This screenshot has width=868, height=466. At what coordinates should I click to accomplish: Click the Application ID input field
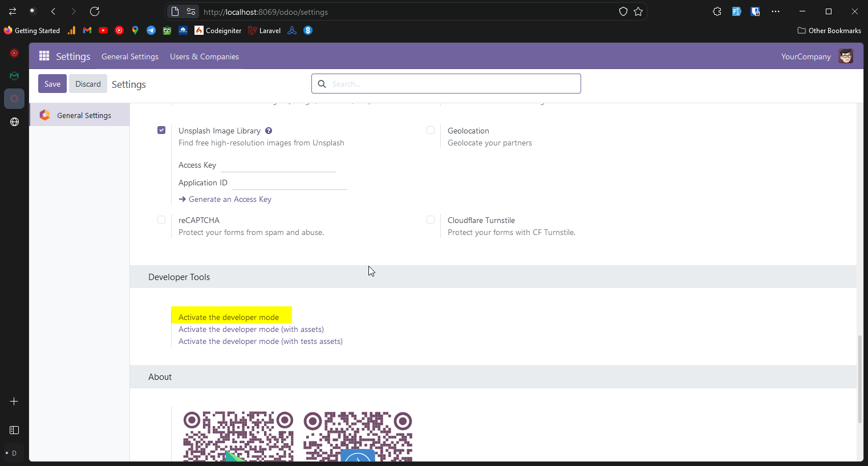(290, 183)
